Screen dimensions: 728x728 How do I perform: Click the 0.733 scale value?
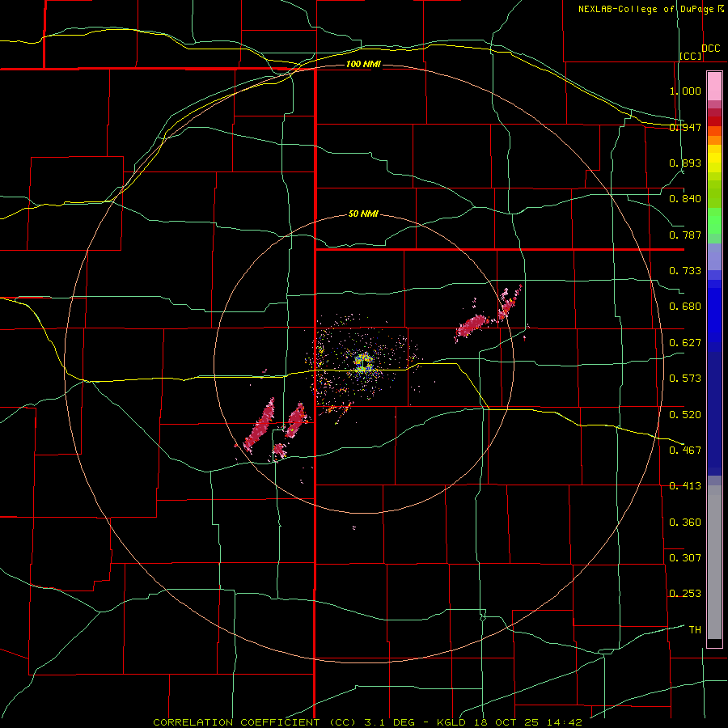click(x=685, y=271)
